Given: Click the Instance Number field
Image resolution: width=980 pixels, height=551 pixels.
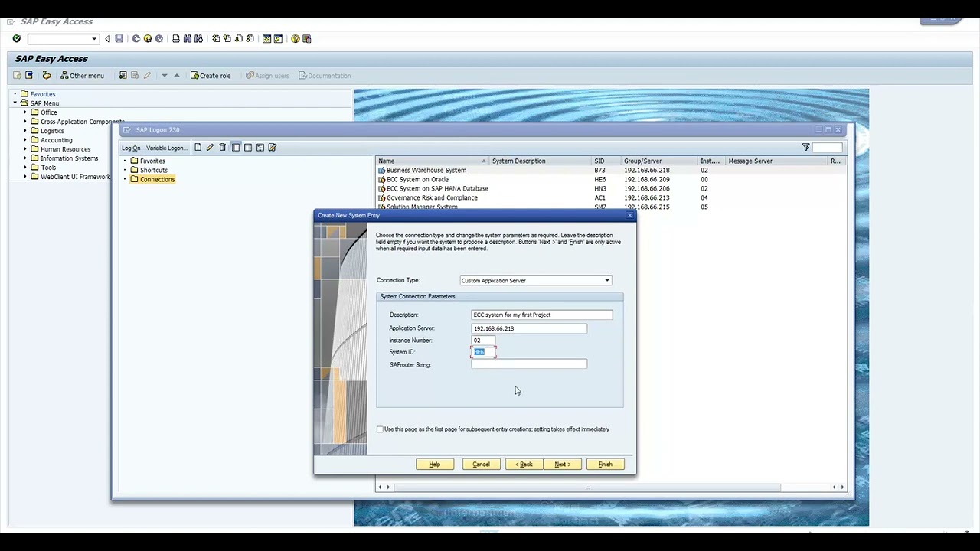Looking at the screenshot, I should tap(483, 341).
